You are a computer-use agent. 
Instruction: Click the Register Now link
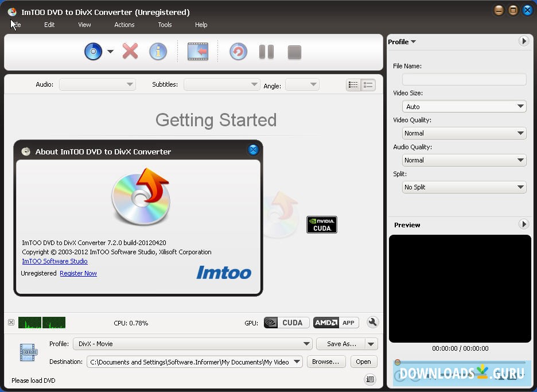[78, 273]
